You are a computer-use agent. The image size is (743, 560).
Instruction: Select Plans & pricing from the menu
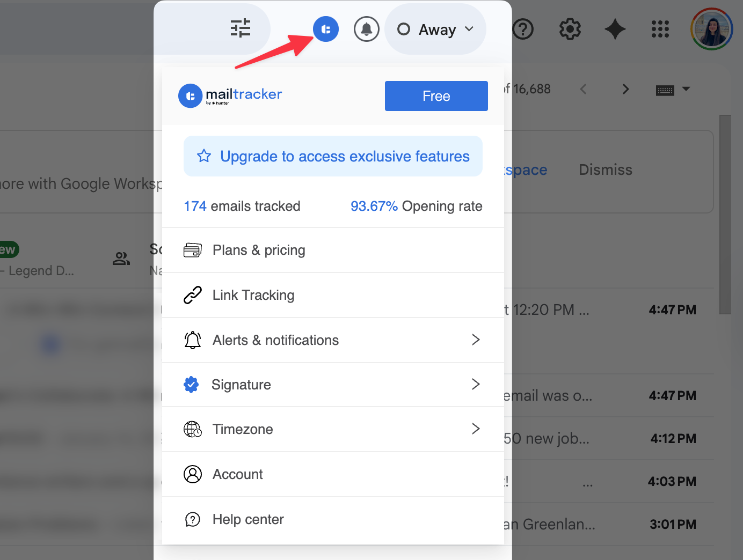pyautogui.click(x=259, y=250)
